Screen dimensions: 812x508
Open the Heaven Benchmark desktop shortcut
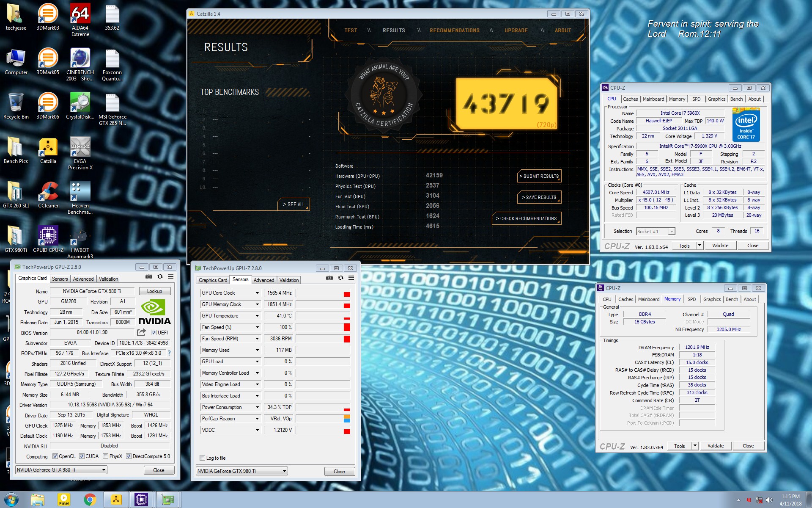tap(80, 198)
